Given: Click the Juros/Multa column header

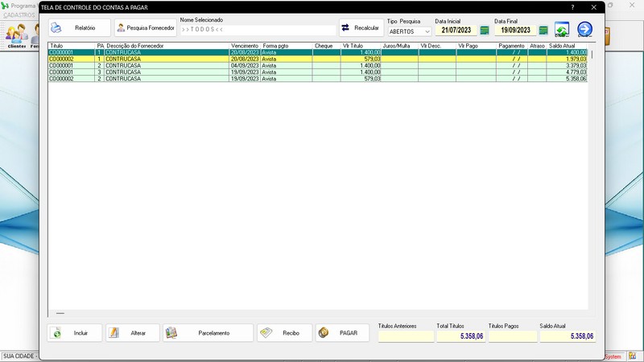Looking at the screenshot, I should click(399, 46).
